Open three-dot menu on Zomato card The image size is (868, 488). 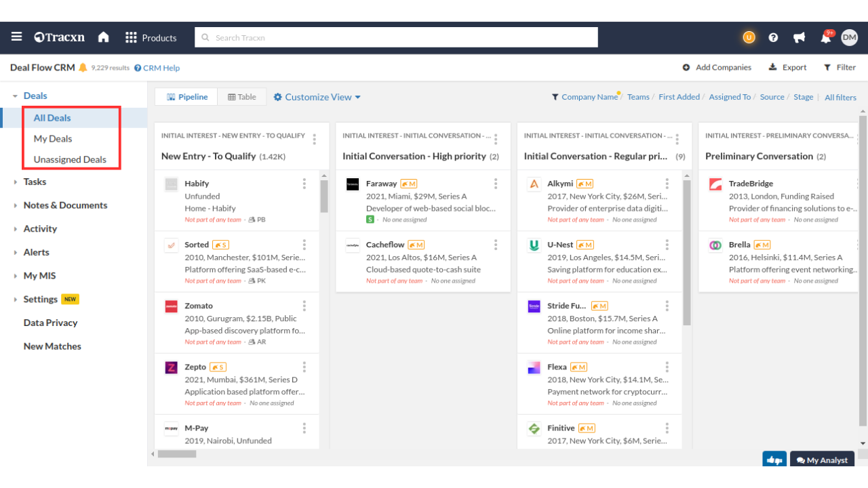coord(304,306)
